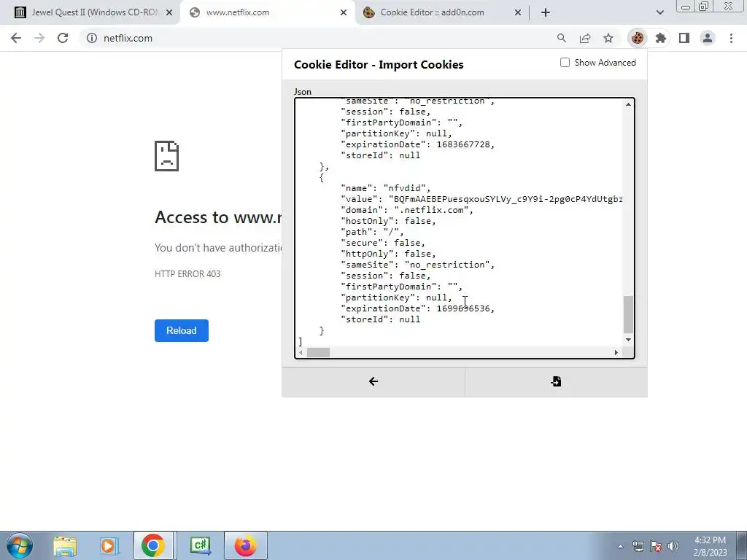Click the horizontal scrollbar left arrow

301,352
